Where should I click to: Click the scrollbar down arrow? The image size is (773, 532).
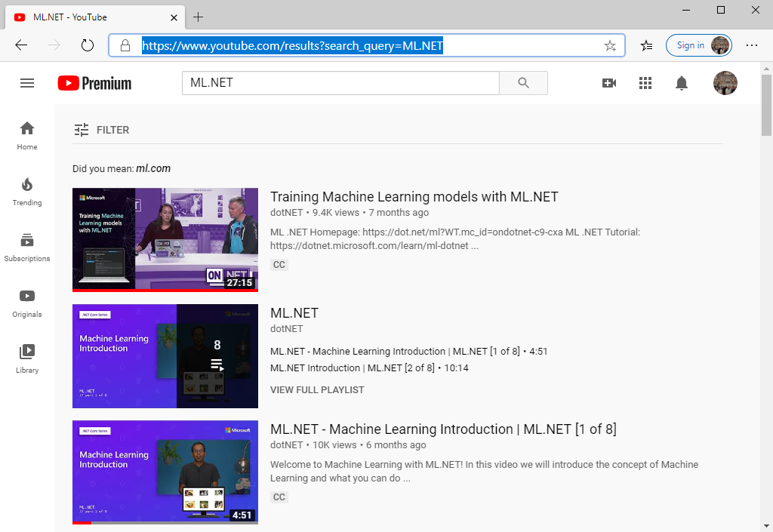click(x=766, y=526)
